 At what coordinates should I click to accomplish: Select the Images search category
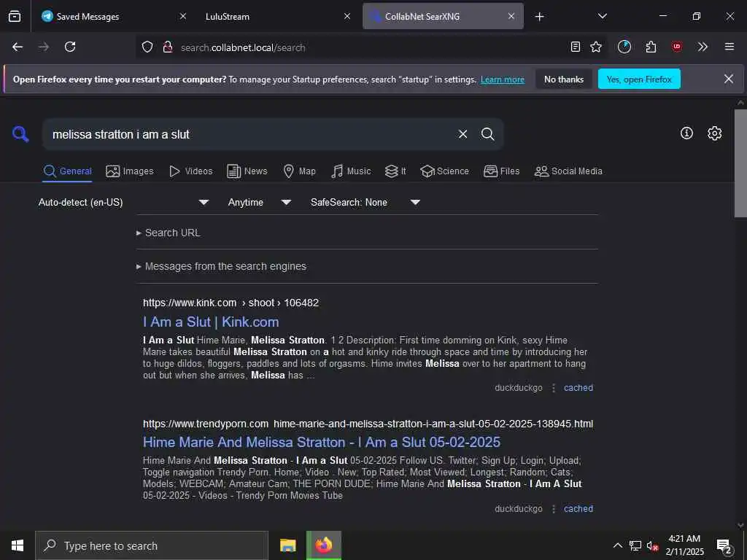pyautogui.click(x=130, y=171)
